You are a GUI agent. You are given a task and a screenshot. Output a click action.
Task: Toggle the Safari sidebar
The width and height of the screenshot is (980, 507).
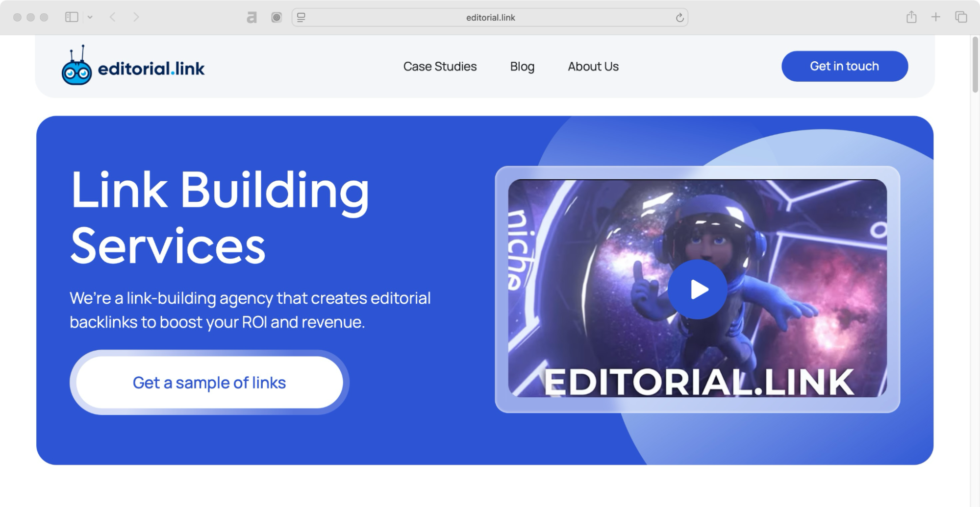coord(72,16)
